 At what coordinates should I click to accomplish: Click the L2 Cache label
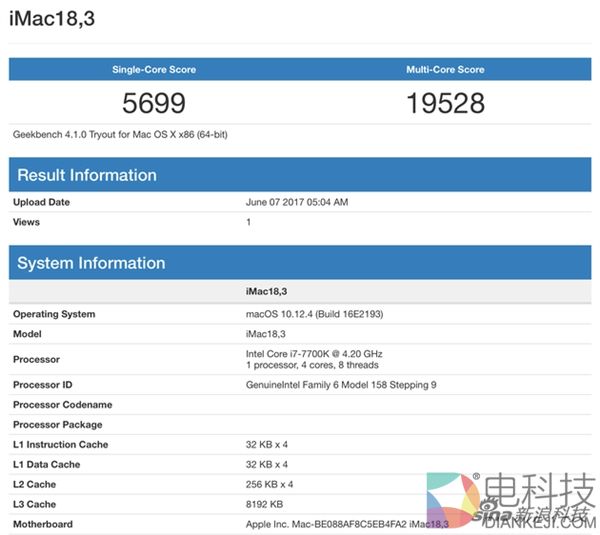pos(34,484)
